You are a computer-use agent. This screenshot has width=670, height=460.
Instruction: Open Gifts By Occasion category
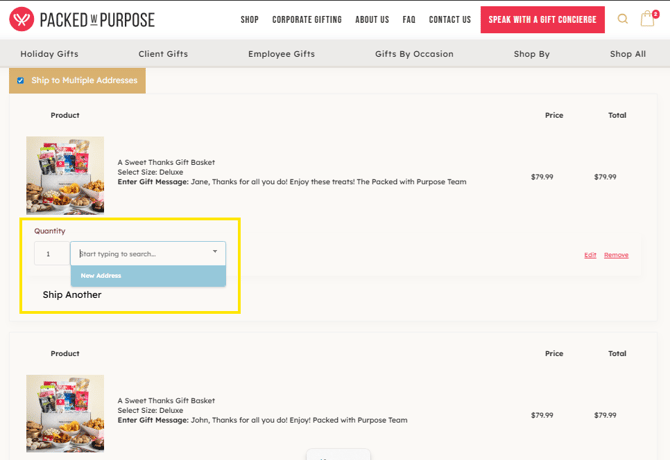pyautogui.click(x=414, y=54)
